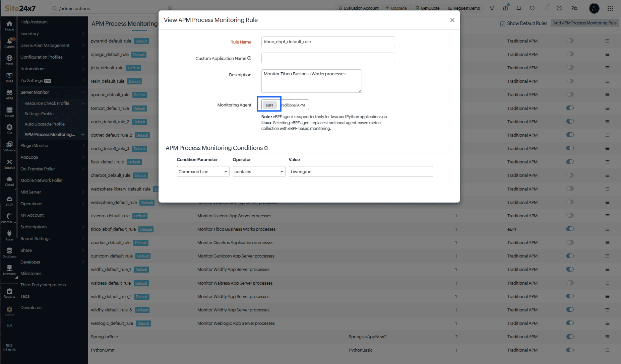621x364 pixels.
Task: Open the Cloud section
Action: point(9,181)
